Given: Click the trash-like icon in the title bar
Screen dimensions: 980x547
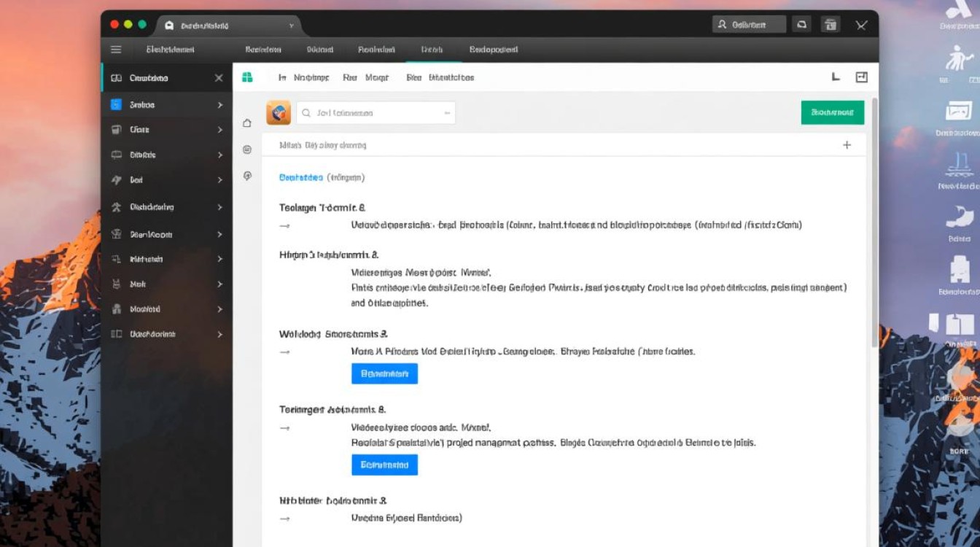Looking at the screenshot, I should point(830,25).
